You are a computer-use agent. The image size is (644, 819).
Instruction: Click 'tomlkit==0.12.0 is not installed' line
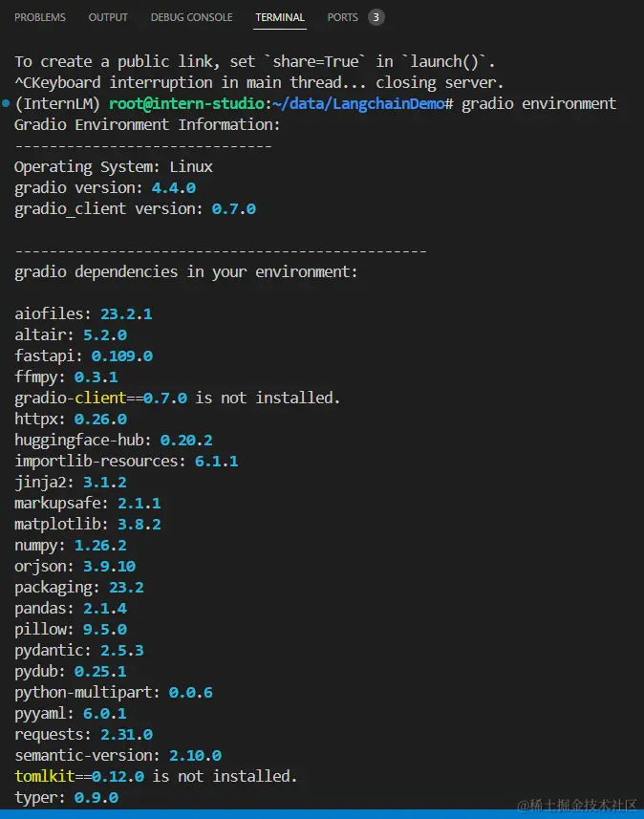[156, 776]
